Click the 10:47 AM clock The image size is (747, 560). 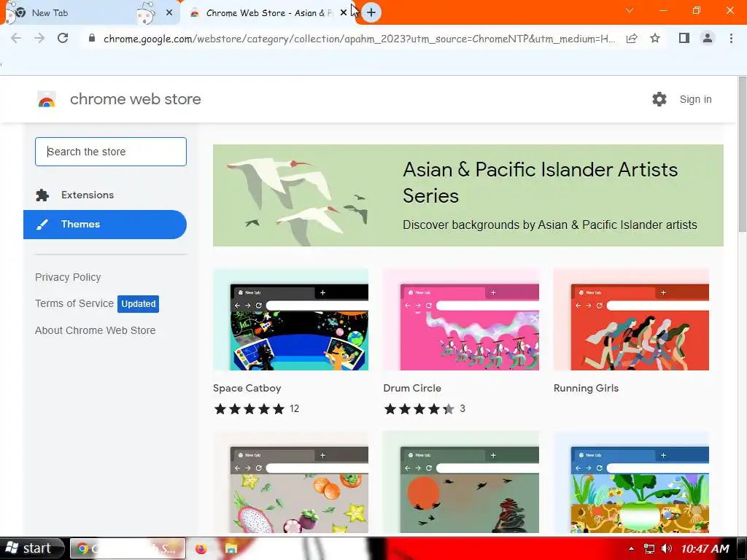705,549
